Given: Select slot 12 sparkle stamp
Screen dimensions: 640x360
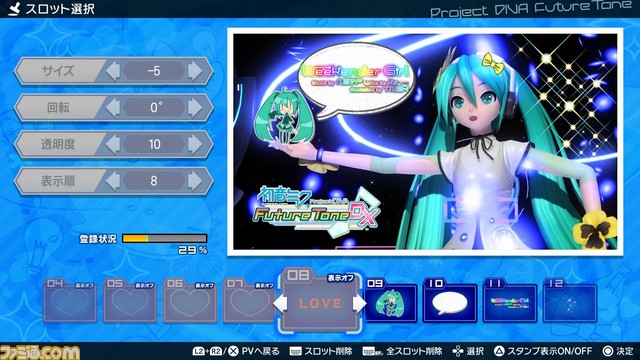Looking at the screenshot, I should (x=570, y=301).
